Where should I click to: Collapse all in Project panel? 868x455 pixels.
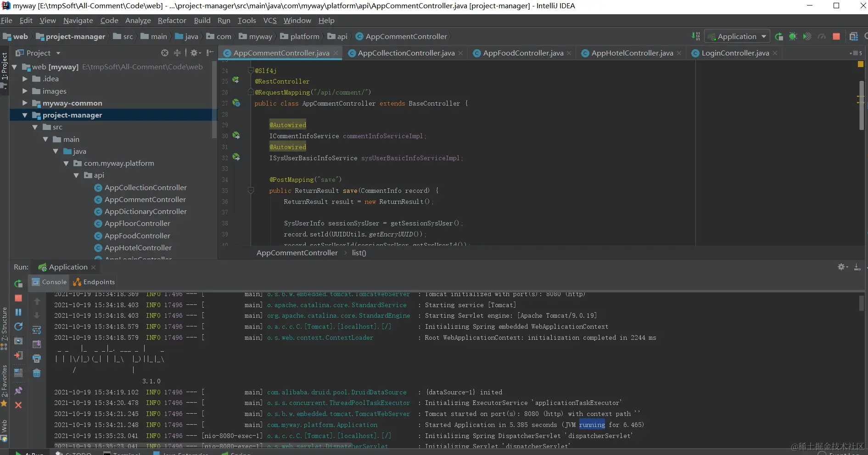[177, 53]
